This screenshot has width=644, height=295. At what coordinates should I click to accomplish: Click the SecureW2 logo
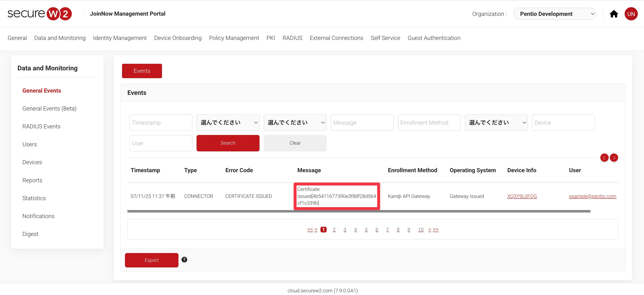(40, 14)
